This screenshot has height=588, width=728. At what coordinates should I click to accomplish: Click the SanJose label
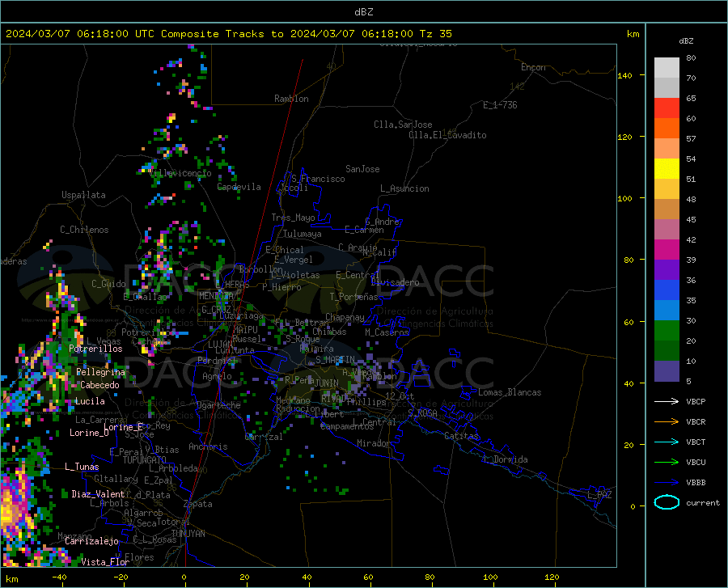[362, 169]
